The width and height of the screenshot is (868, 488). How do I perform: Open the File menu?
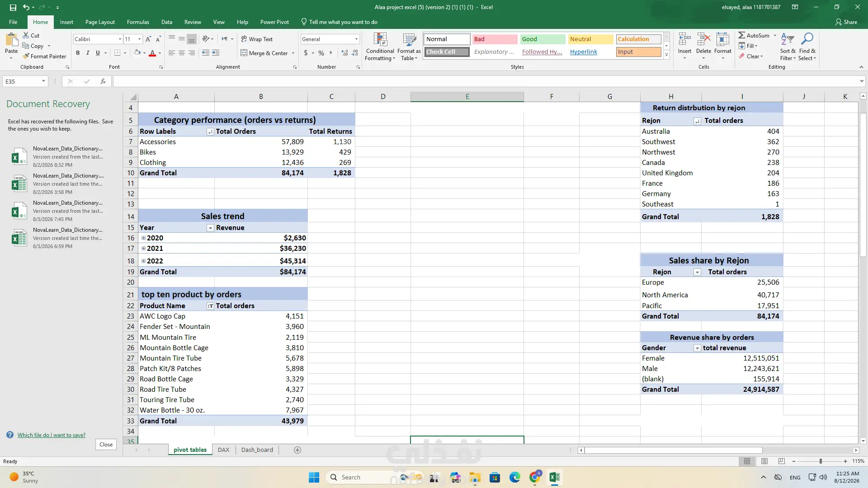[13, 22]
